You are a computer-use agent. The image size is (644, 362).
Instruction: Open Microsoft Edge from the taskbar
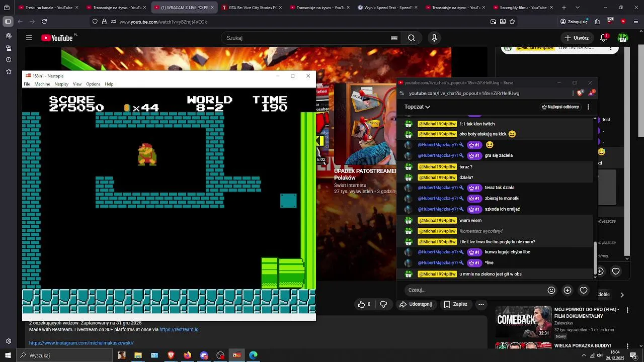253,355
